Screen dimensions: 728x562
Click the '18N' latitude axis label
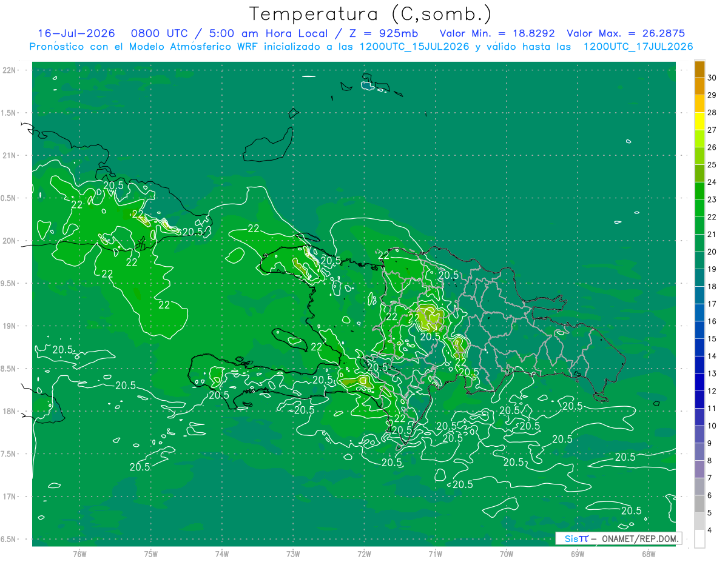click(10, 412)
